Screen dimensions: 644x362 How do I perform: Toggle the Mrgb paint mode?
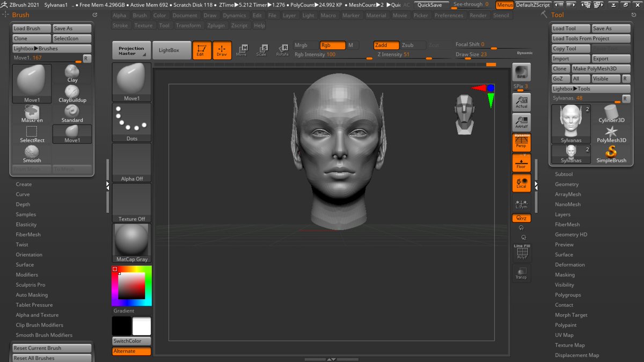point(306,45)
